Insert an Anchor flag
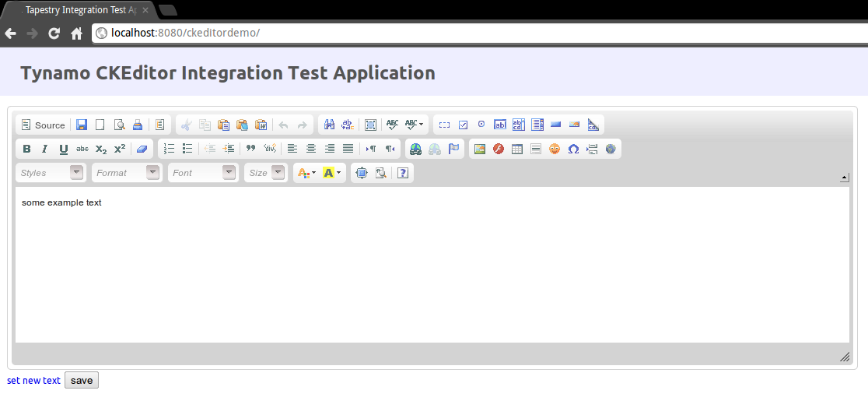 tap(453, 149)
